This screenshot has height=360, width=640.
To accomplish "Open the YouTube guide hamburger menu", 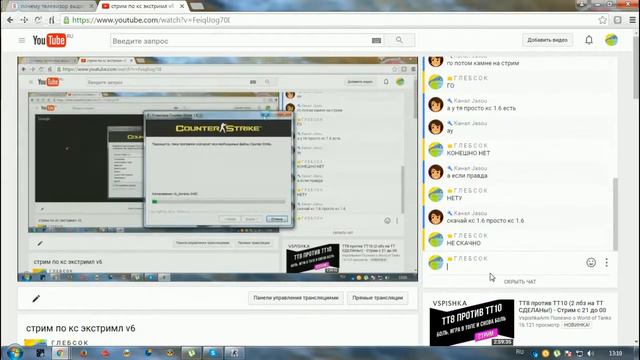I will [22, 40].
